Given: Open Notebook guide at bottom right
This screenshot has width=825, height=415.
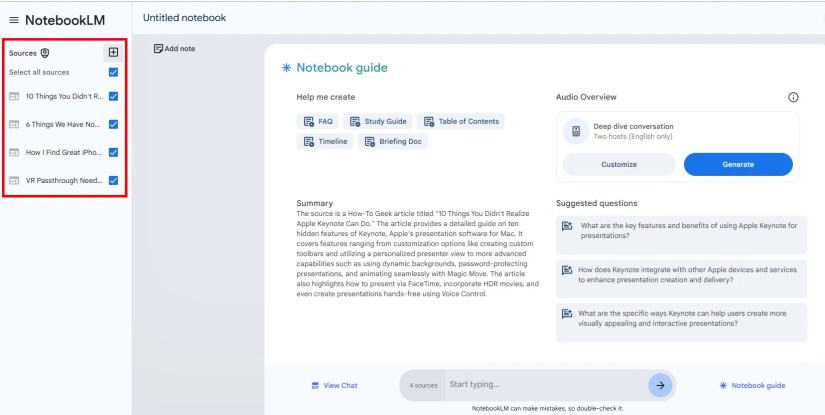Looking at the screenshot, I should [752, 386].
